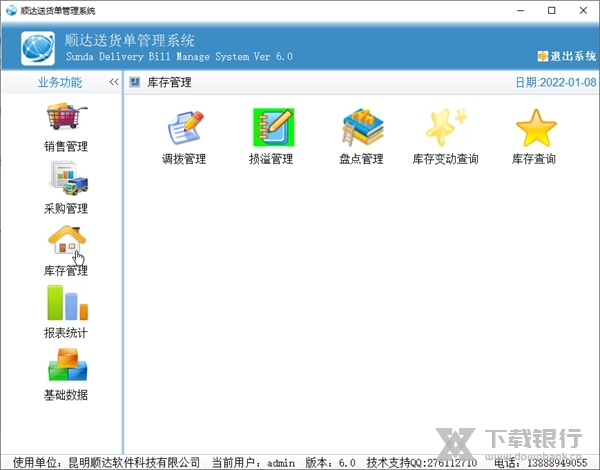Select 库存管理 house icon in sidebar
Screen dimensions: 600x470
(x=67, y=240)
